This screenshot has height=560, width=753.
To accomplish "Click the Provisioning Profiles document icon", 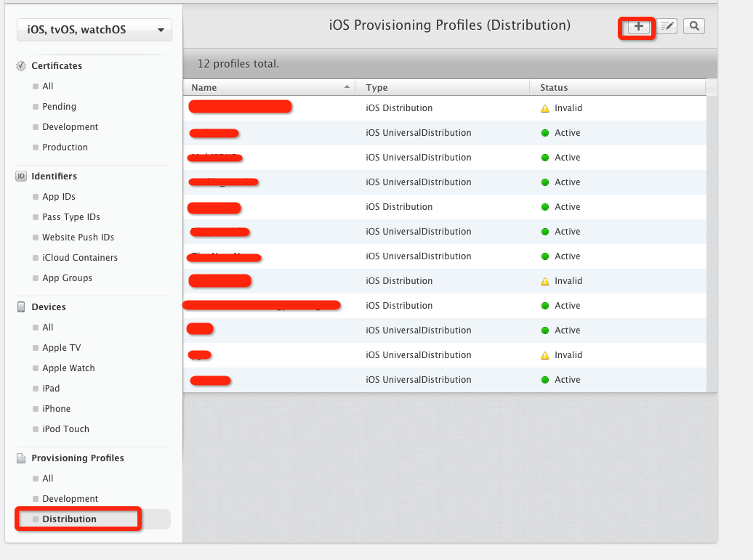I will click(x=21, y=458).
